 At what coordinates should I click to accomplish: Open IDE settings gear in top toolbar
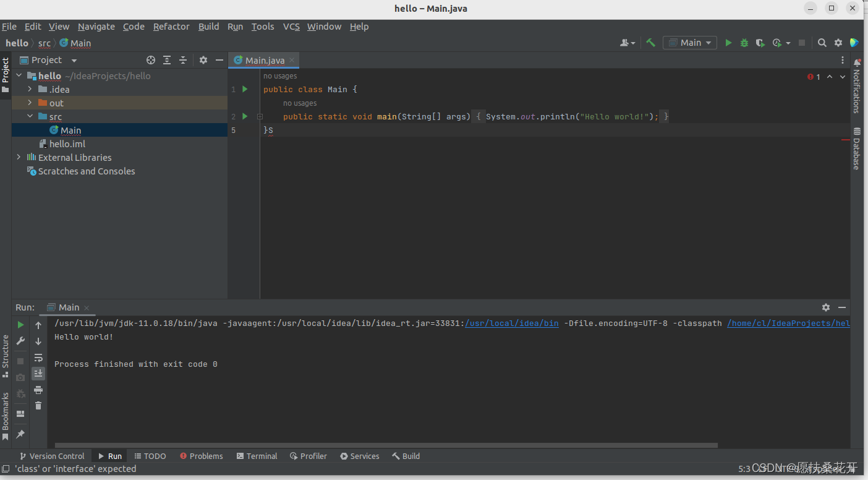(838, 43)
